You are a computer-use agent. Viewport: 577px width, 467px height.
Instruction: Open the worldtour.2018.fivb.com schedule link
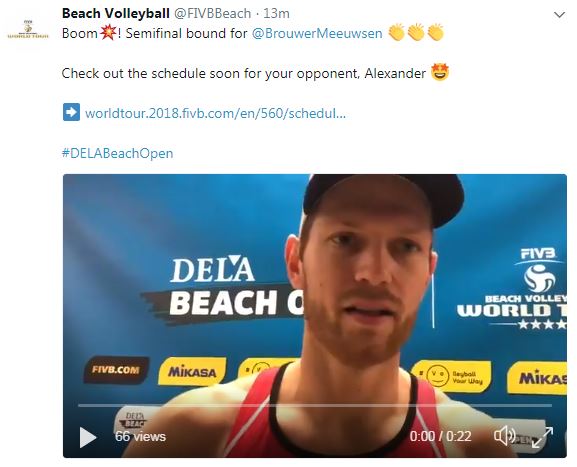click(215, 113)
